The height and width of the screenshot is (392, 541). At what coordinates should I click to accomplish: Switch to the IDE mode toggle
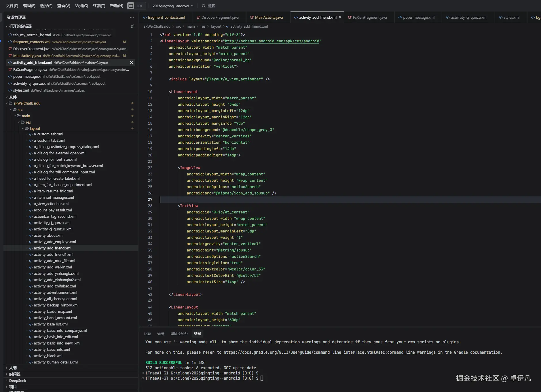click(x=140, y=6)
